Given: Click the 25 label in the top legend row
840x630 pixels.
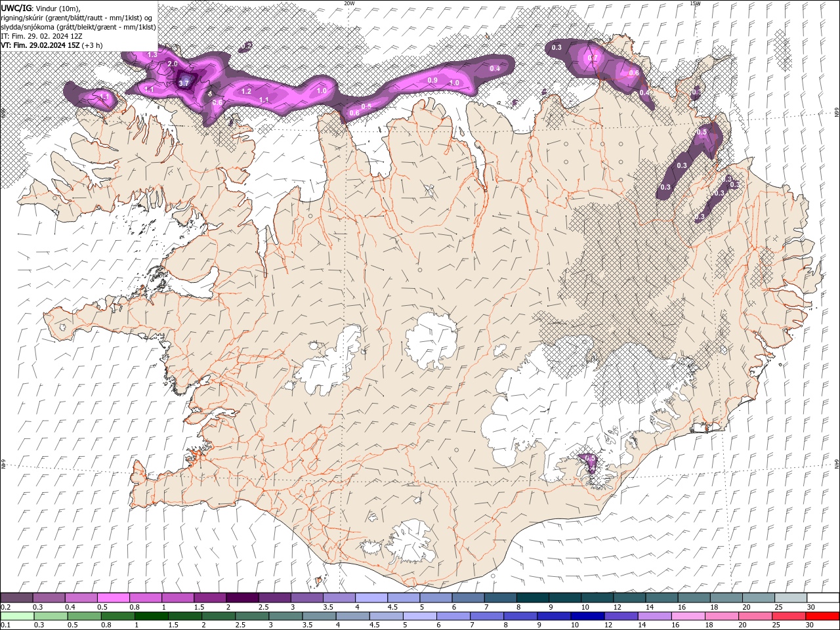Looking at the screenshot, I should click(778, 607).
